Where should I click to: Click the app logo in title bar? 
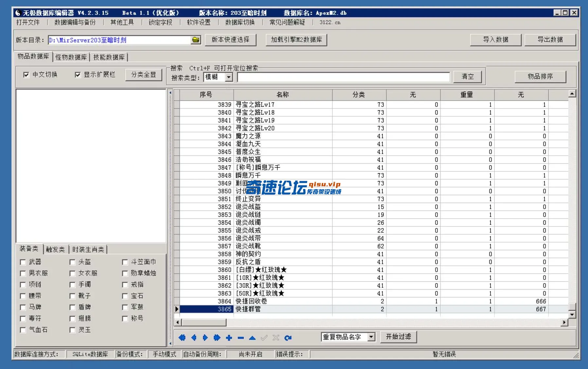(18, 13)
